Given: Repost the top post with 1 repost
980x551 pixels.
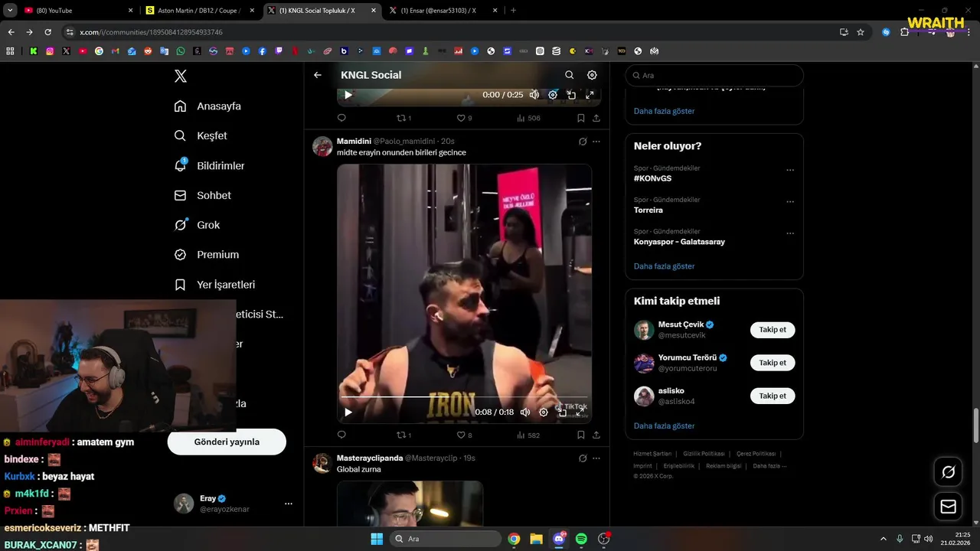Looking at the screenshot, I should [x=403, y=118].
